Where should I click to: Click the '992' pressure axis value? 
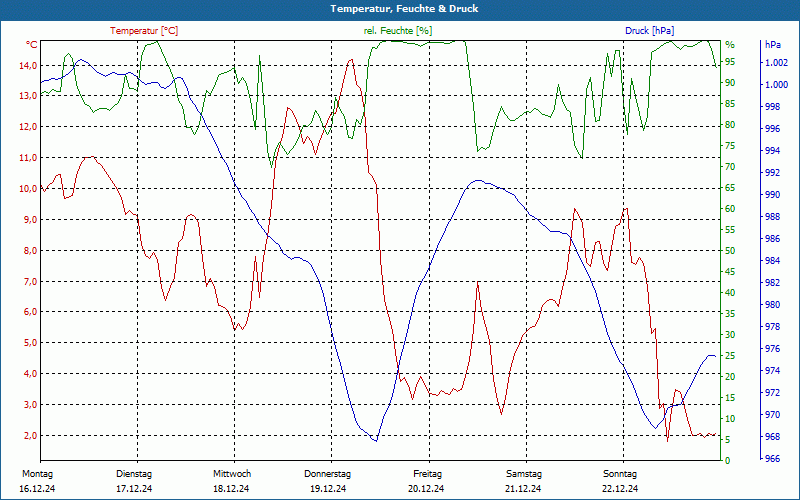point(772,172)
